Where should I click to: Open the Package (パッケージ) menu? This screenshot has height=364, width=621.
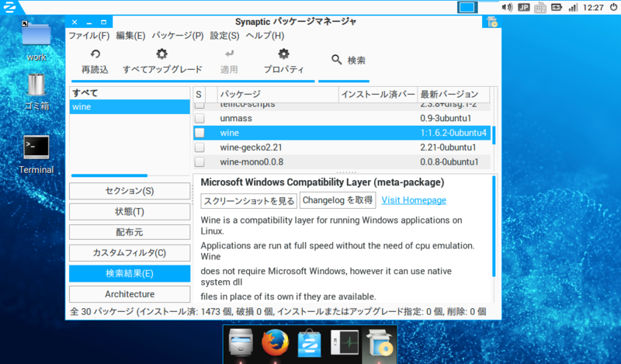coord(178,36)
